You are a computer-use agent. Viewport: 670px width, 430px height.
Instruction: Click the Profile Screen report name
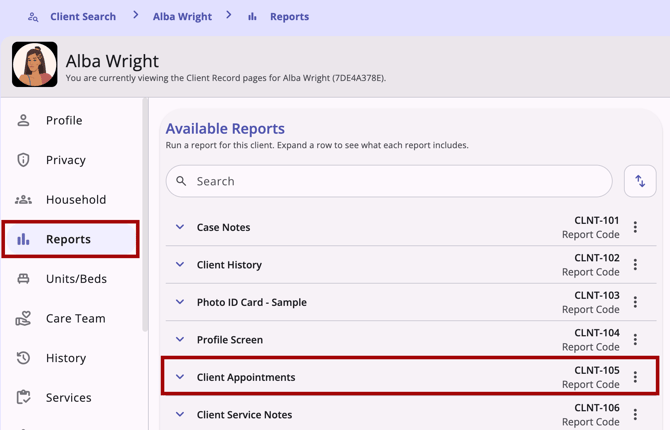coord(230,340)
